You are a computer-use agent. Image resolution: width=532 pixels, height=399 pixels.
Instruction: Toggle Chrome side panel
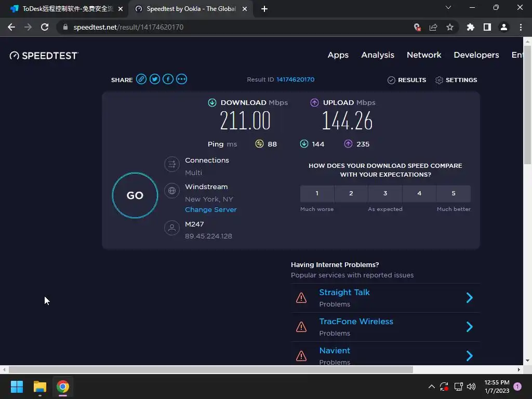(x=487, y=27)
